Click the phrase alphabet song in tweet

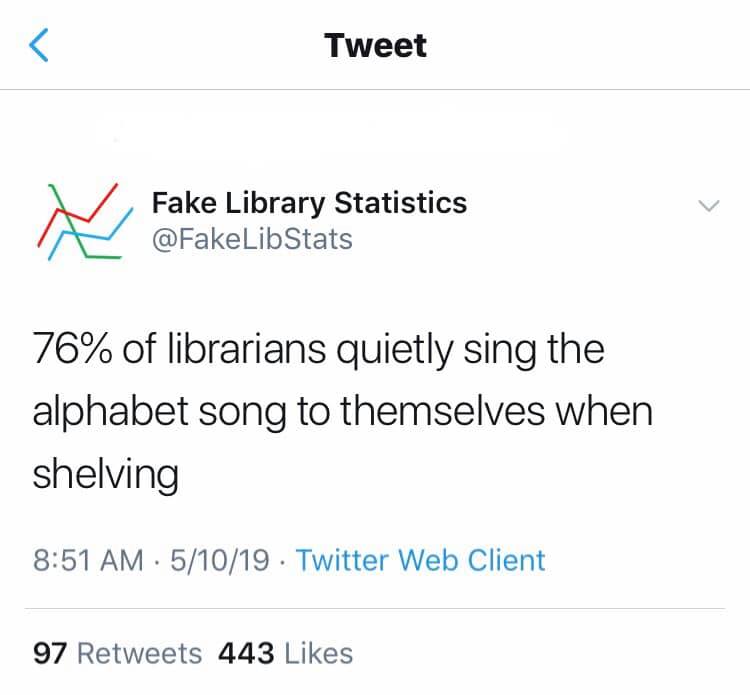point(159,412)
